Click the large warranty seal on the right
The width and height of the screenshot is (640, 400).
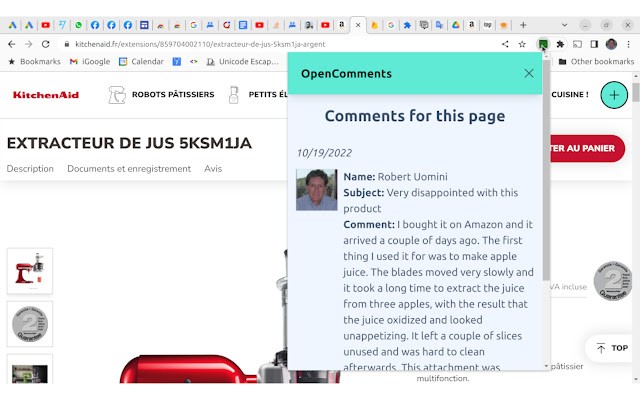coord(613,281)
